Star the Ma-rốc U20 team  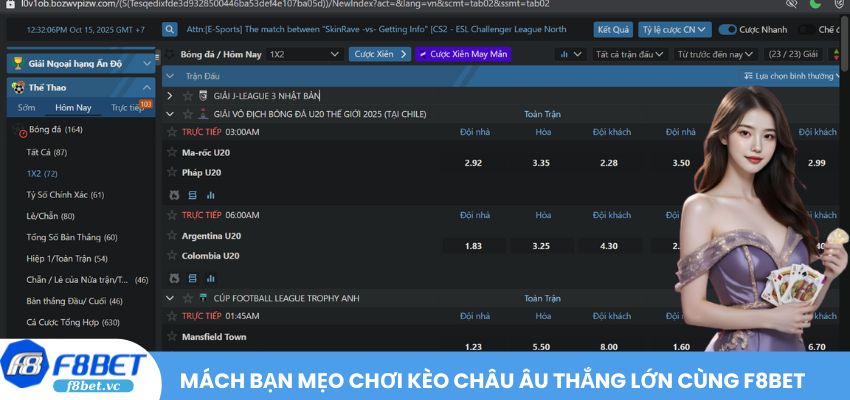172,152
